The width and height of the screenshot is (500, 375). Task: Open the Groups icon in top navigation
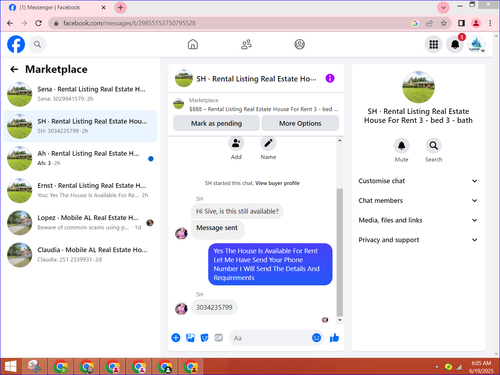pos(299,44)
